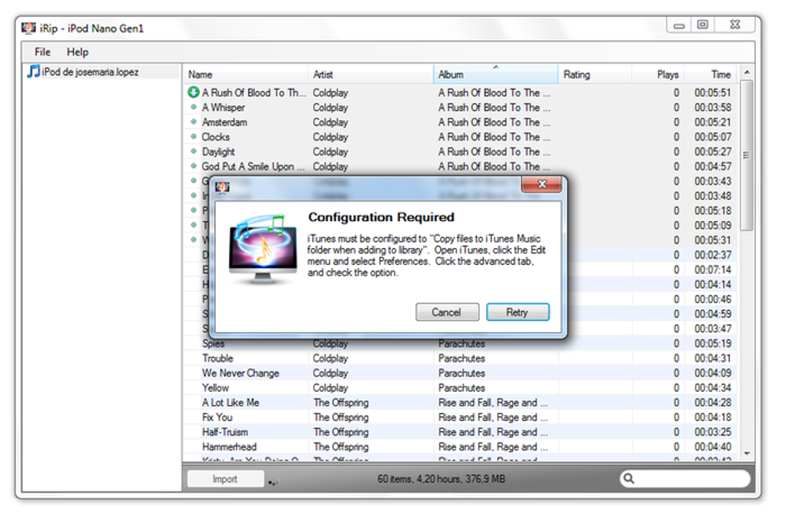The height and width of the screenshot is (532, 786).
Task: Close the Configuration Required dialog
Action: pyautogui.click(x=542, y=184)
